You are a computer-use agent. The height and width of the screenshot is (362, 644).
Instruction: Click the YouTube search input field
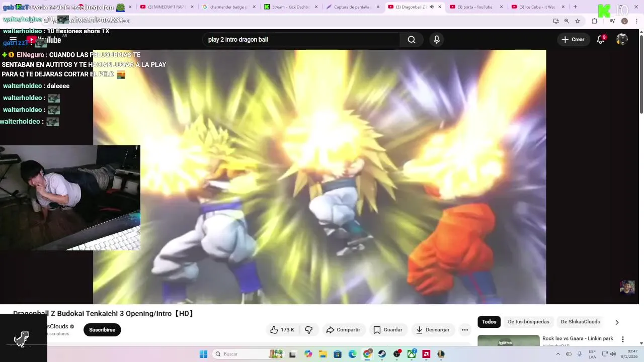point(301,40)
